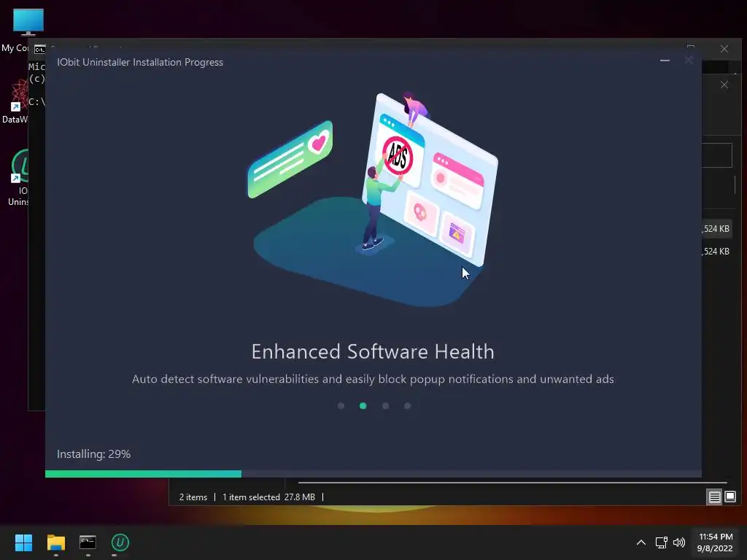Click the 'Enhanced Software Health' heading
Viewport: 747px width, 560px height.
click(x=373, y=352)
